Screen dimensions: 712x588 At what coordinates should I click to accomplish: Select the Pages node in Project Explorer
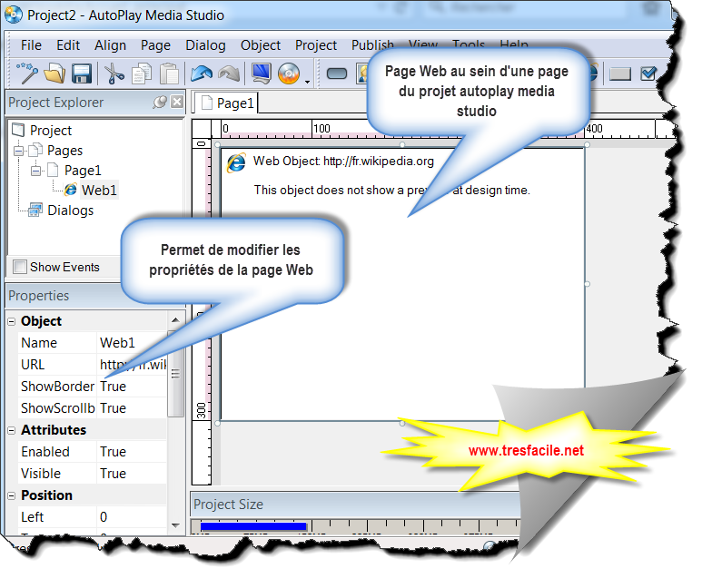[65, 151]
